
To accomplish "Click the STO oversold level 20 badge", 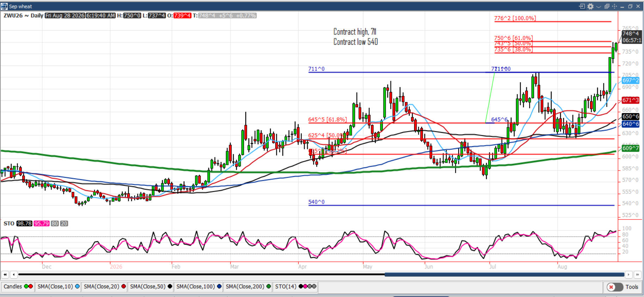I will [64, 223].
